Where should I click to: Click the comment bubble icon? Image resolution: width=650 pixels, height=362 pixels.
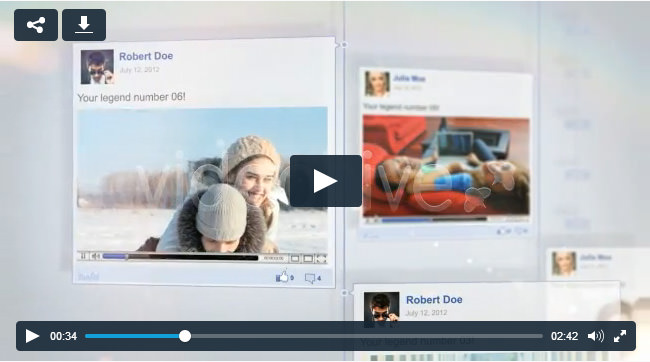click(x=310, y=278)
